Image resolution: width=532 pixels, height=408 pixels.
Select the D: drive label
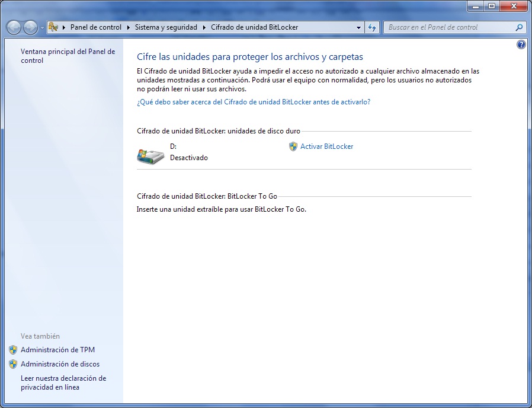point(173,146)
